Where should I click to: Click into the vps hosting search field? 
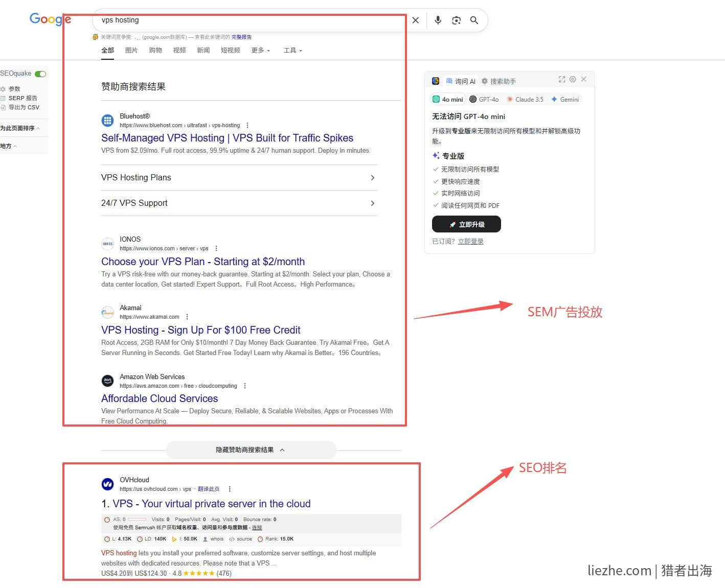tap(251, 20)
